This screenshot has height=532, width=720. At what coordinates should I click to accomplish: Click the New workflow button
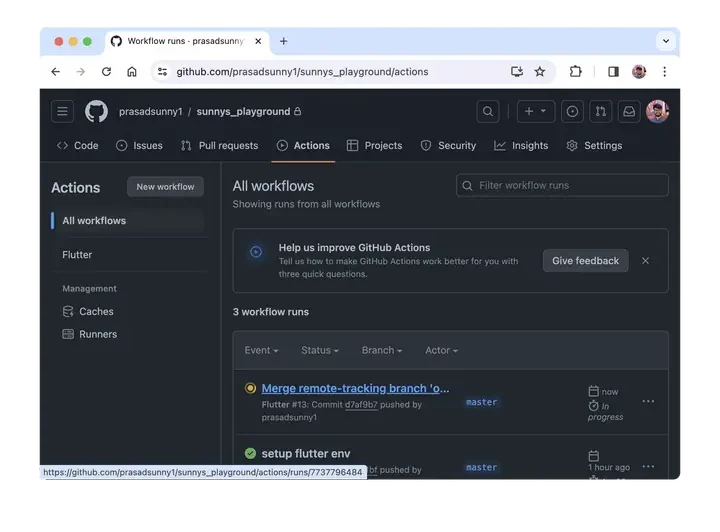pos(165,187)
